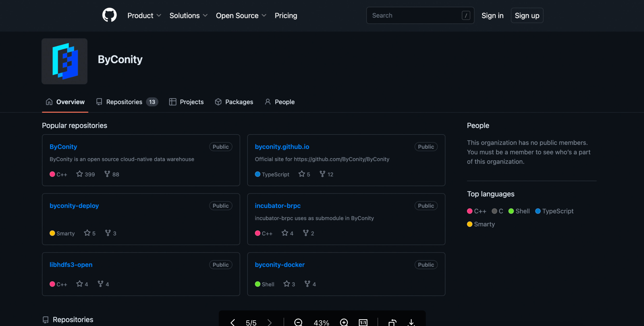Open the Open Source dropdown
The height and width of the screenshot is (326, 644).
(241, 16)
